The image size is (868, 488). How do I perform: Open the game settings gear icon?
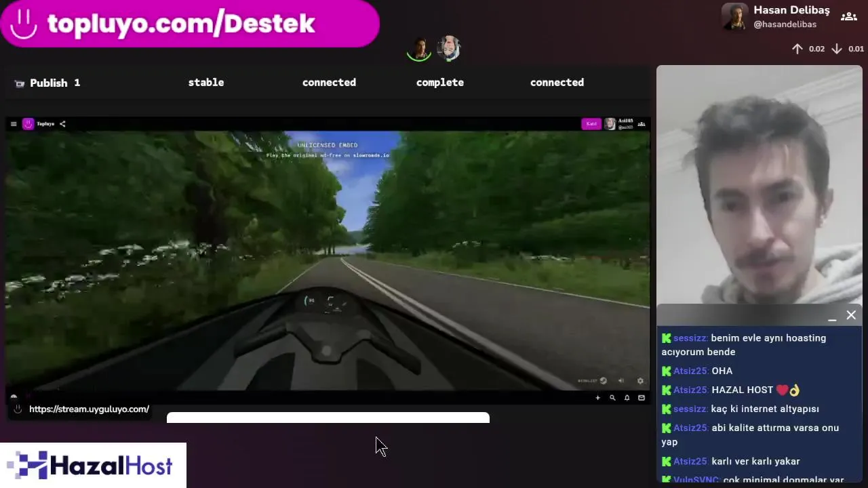coord(640,381)
